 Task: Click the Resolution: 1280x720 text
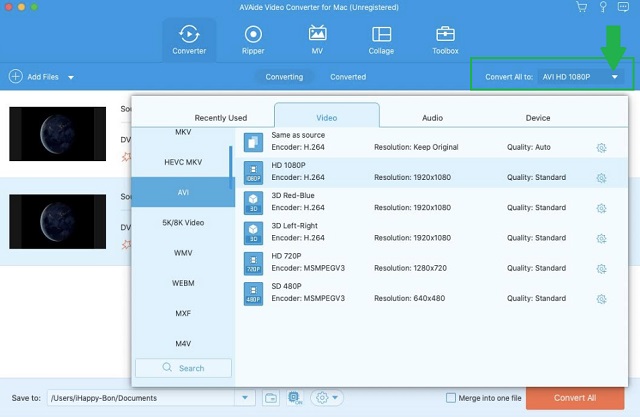point(410,268)
